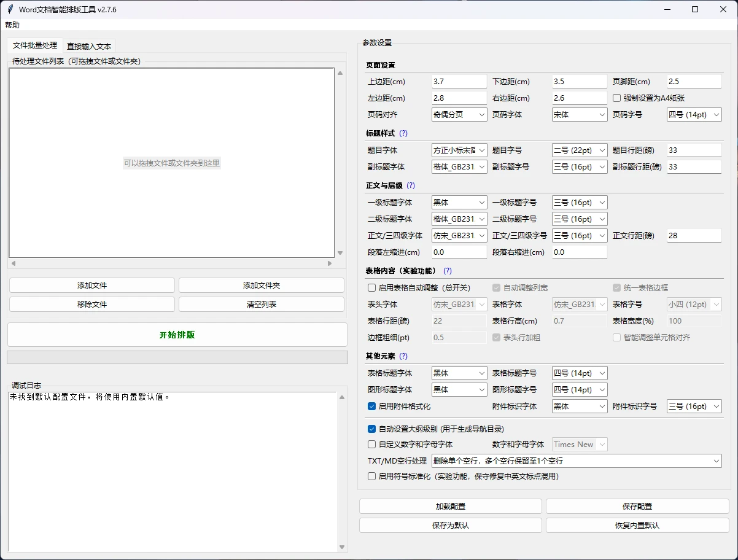Open help link next to 正文与层级
Viewport: 738px width, 560px height.
tap(411, 185)
